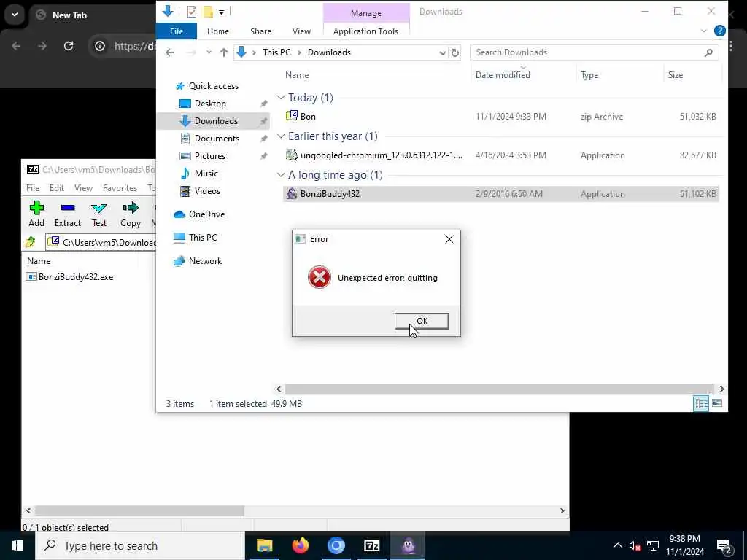Click Properties checkmark icon in title bar
The image size is (747, 560).
[x=192, y=12]
